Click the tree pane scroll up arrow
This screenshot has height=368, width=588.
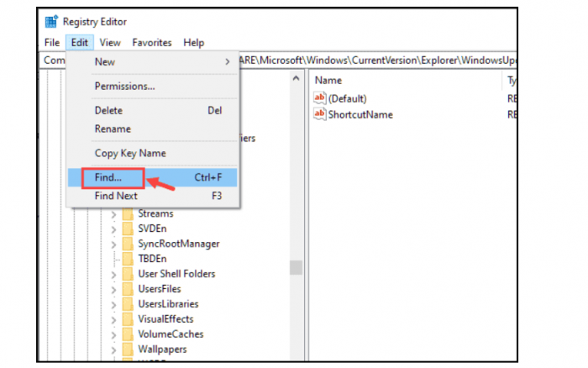pyautogui.click(x=296, y=78)
